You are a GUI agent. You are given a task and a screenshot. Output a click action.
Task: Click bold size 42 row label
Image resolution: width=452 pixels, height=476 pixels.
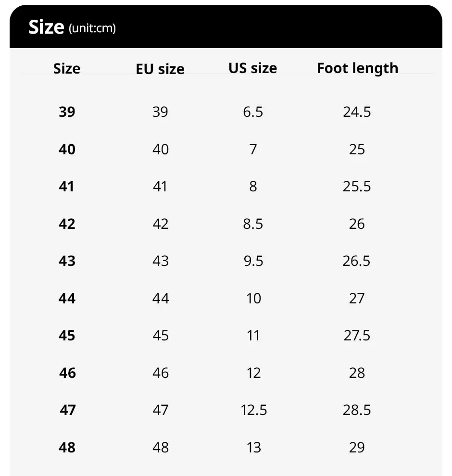pos(67,224)
